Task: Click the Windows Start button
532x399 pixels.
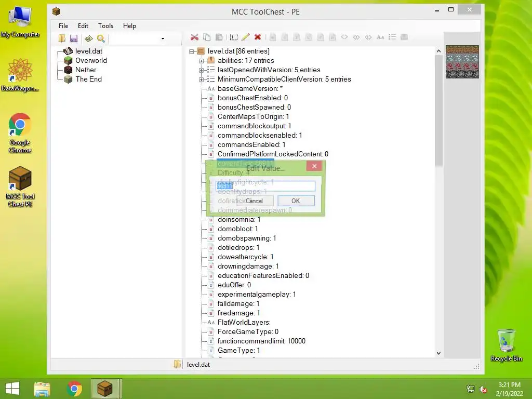Action: click(x=12, y=389)
